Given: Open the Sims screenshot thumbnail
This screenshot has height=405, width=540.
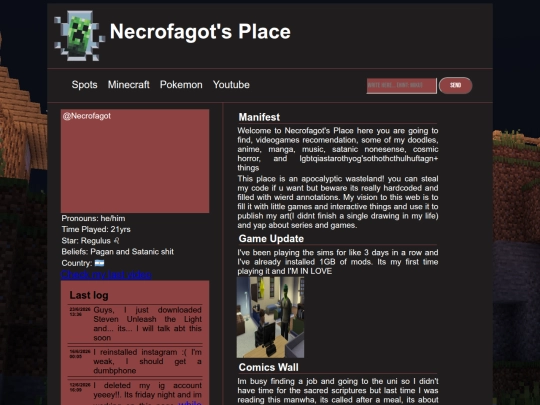Looking at the screenshot, I should tap(270, 317).
